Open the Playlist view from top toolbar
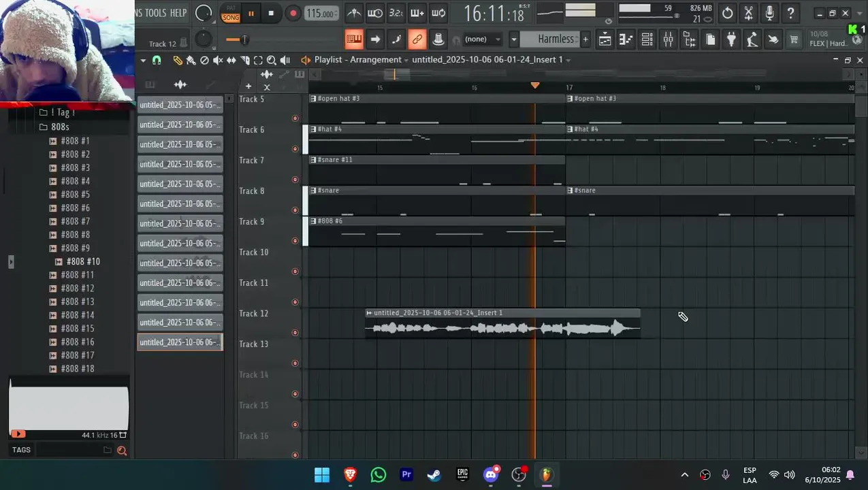This screenshot has height=490, width=868. click(x=605, y=39)
